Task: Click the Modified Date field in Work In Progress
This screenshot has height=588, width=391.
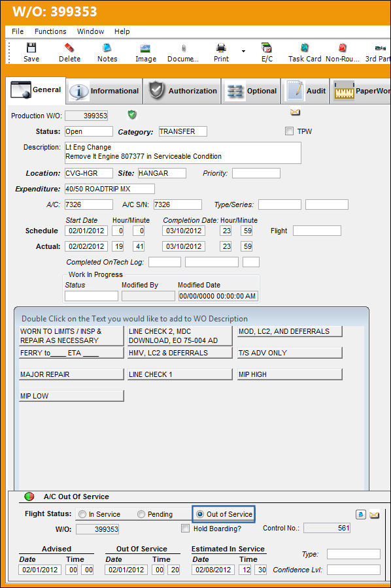Action: pyautogui.click(x=218, y=296)
